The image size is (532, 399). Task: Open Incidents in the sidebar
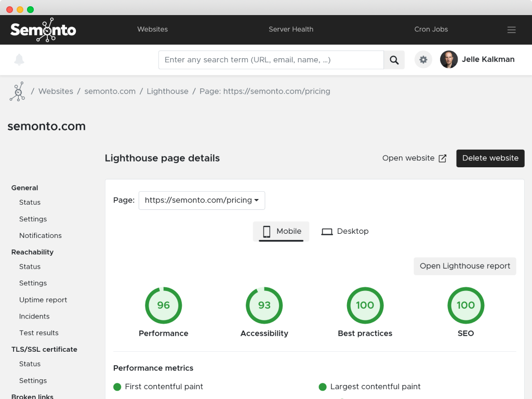pos(34,316)
